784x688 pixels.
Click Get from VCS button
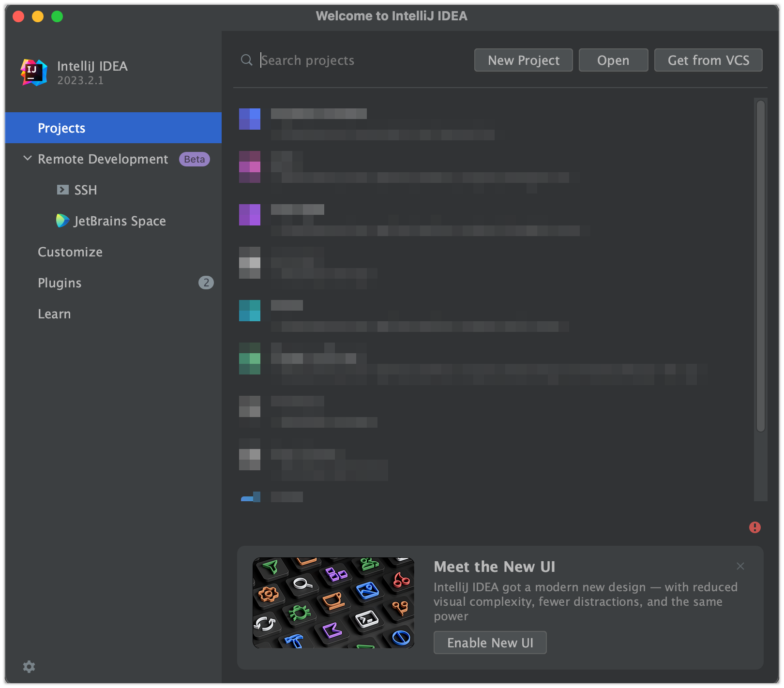click(x=708, y=60)
